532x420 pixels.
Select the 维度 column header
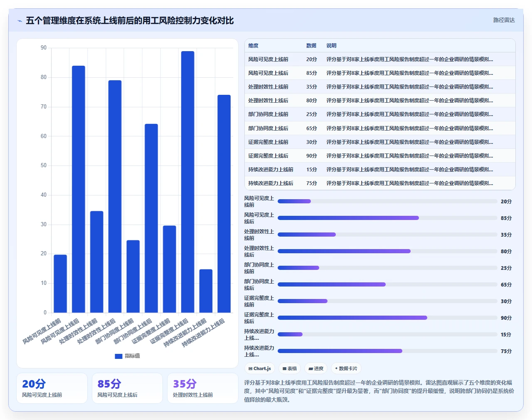(253, 46)
